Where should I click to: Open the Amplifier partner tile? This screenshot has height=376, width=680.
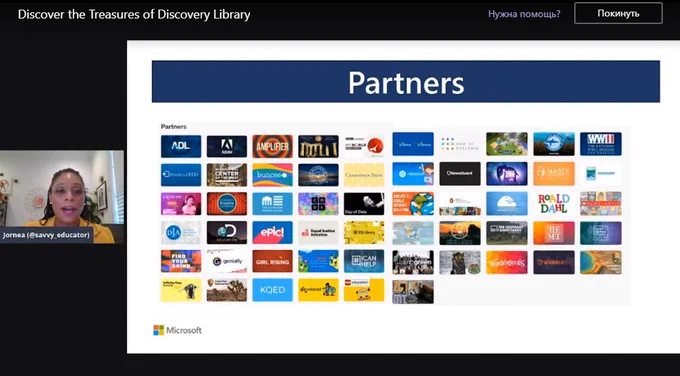[x=272, y=146]
